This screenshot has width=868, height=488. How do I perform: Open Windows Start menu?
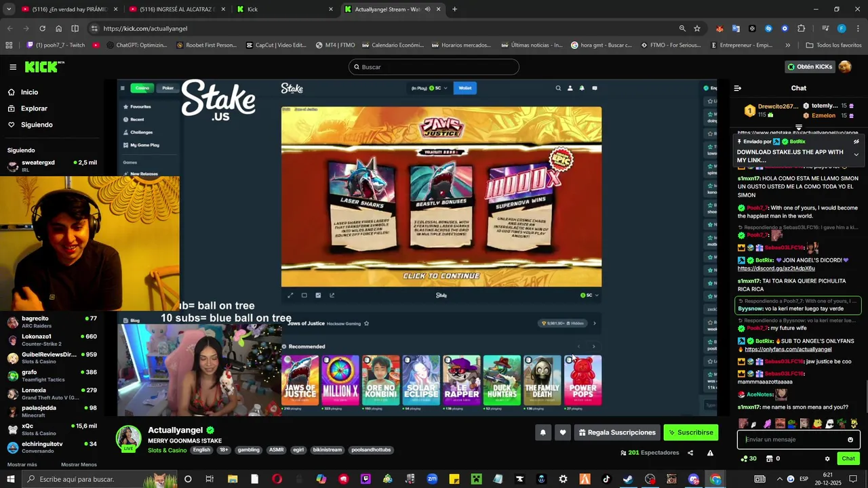11,479
